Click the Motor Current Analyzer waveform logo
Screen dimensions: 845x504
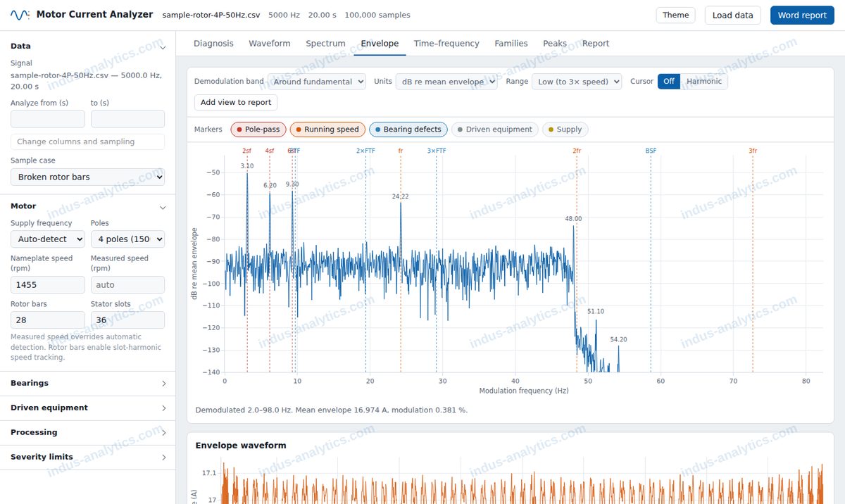click(20, 15)
